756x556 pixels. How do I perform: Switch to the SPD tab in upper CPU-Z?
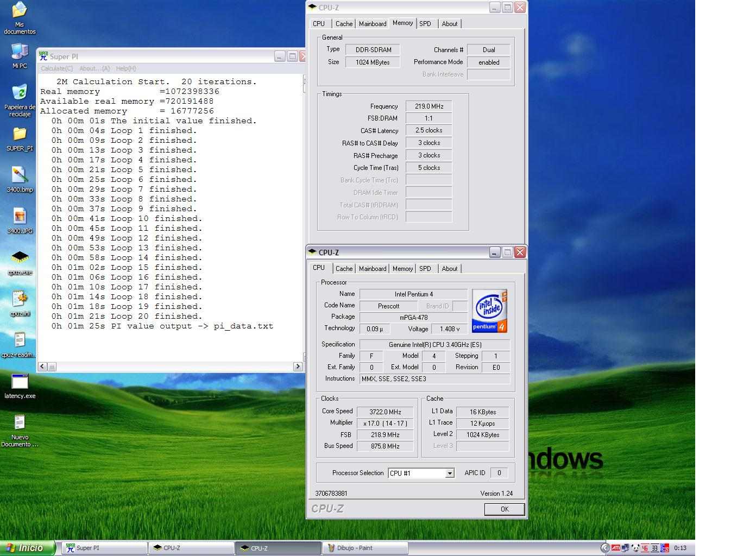click(425, 24)
